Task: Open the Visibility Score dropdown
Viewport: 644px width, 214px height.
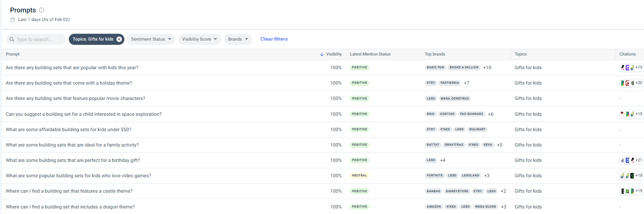Action: coord(200,39)
